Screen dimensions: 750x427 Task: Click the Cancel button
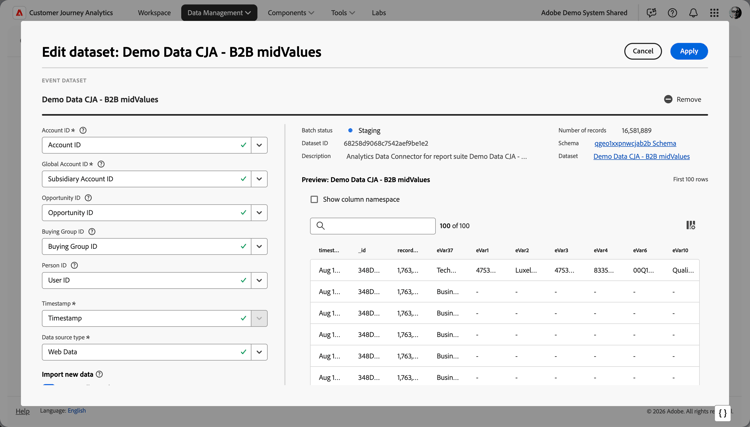click(643, 51)
